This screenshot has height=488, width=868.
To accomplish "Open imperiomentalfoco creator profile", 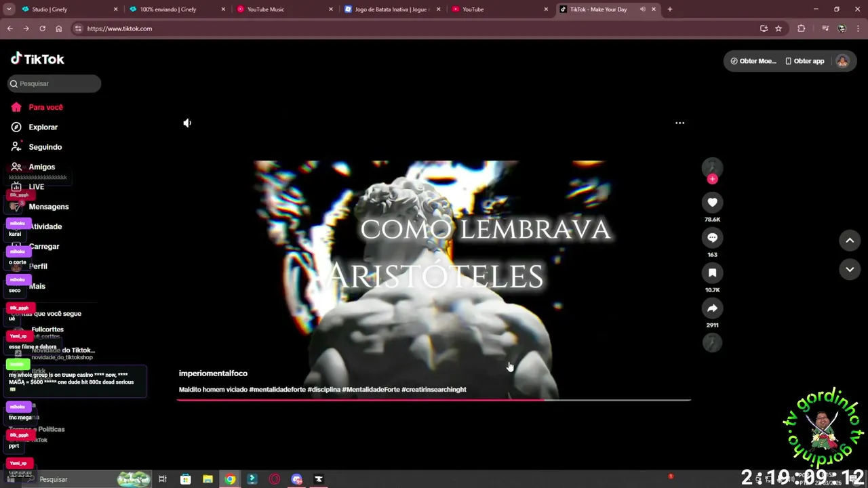I will pos(213,373).
